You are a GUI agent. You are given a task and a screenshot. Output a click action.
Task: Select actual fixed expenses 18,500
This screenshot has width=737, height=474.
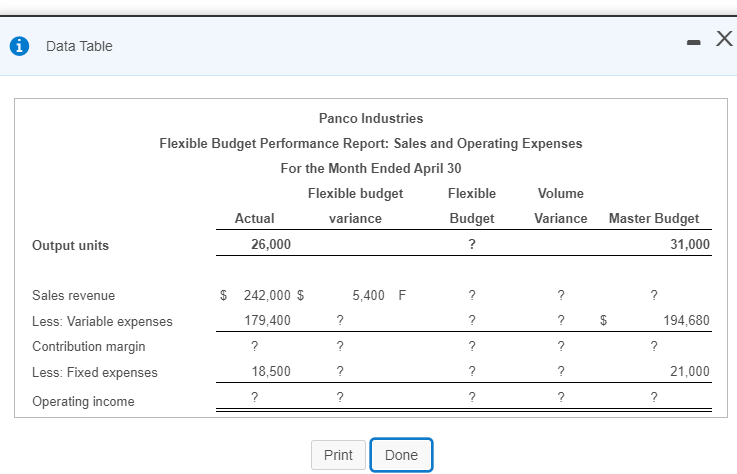coord(273,371)
